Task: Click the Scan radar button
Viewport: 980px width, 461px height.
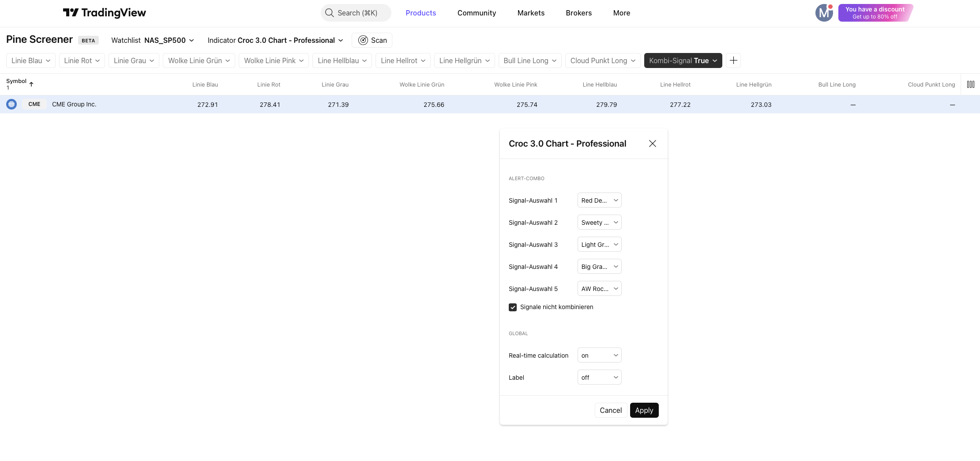Action: tap(372, 40)
